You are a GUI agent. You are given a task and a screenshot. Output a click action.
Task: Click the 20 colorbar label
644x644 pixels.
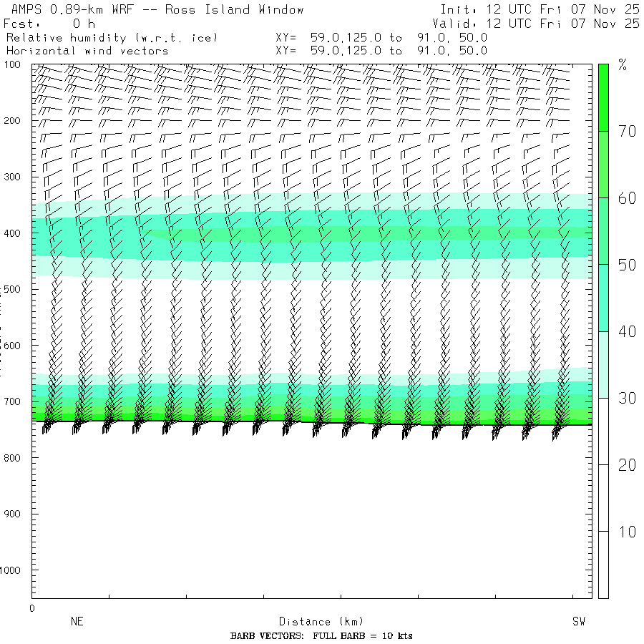point(627,465)
